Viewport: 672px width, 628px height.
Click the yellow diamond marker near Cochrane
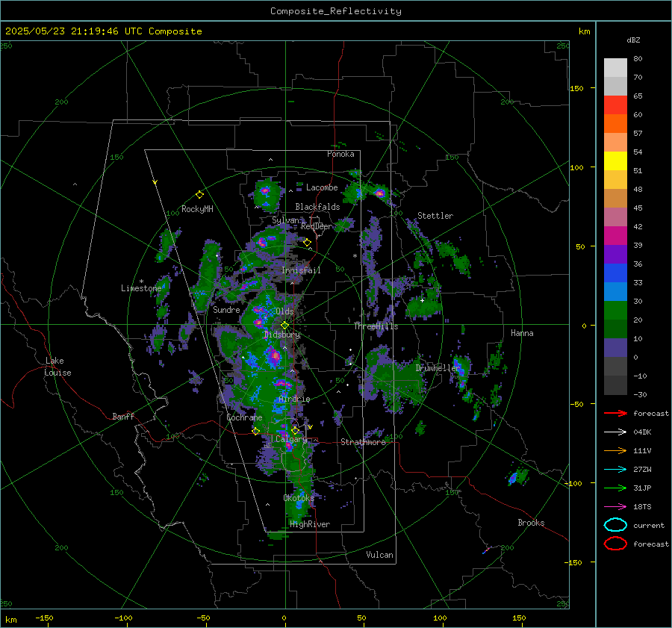pos(256,431)
